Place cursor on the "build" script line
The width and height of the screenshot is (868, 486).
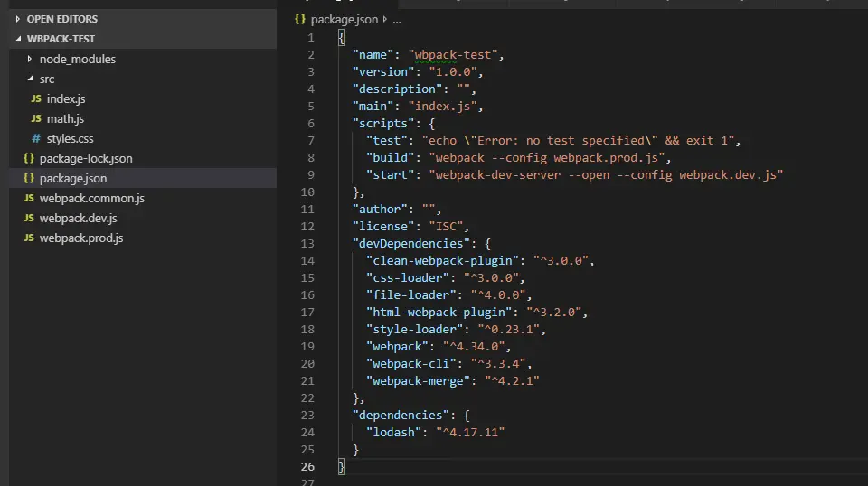tap(519, 157)
